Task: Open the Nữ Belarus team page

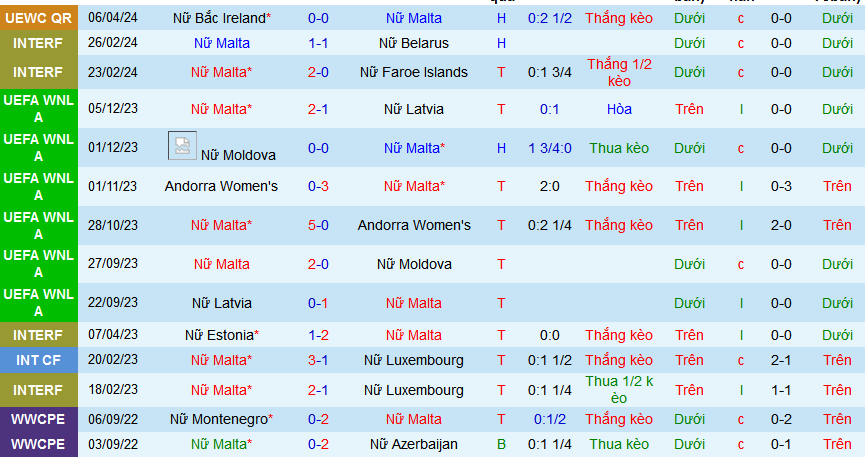Action: point(414,43)
